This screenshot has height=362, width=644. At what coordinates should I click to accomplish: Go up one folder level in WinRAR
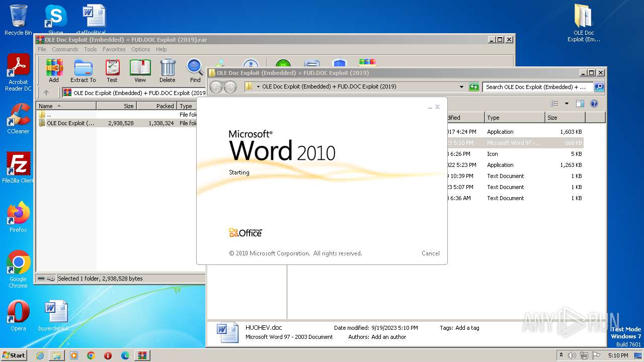(x=46, y=93)
